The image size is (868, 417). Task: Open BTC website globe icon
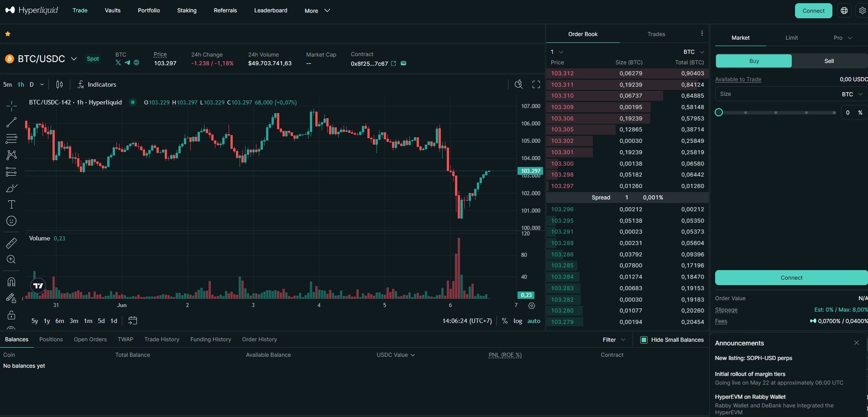coord(136,63)
